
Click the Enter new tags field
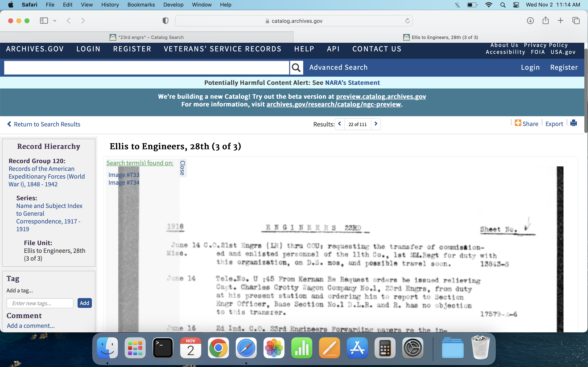pos(40,303)
